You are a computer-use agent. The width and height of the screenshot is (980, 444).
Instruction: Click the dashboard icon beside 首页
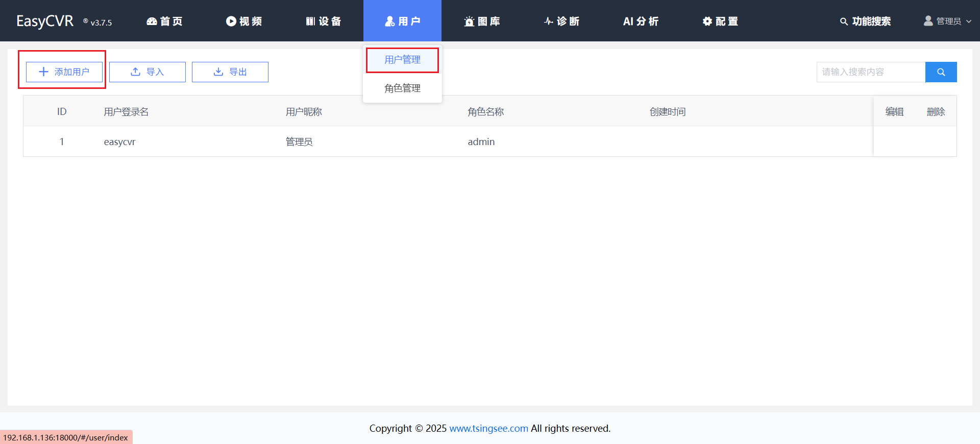[x=152, y=21]
